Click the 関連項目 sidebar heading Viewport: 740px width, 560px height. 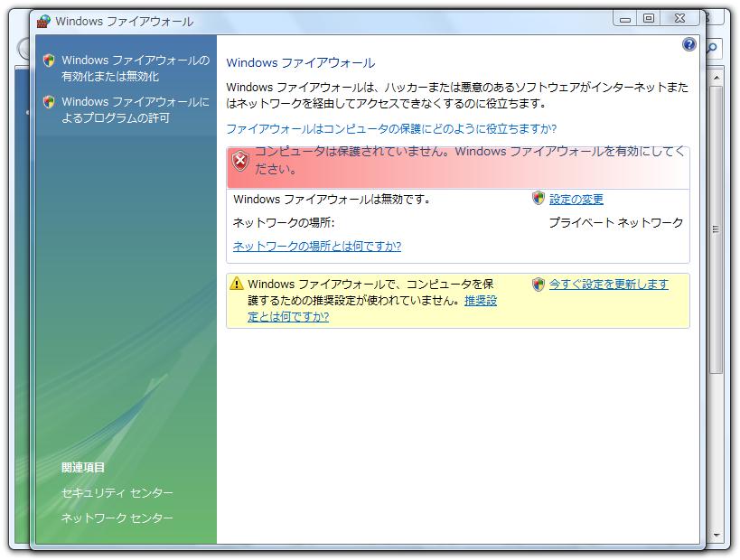click(82, 468)
